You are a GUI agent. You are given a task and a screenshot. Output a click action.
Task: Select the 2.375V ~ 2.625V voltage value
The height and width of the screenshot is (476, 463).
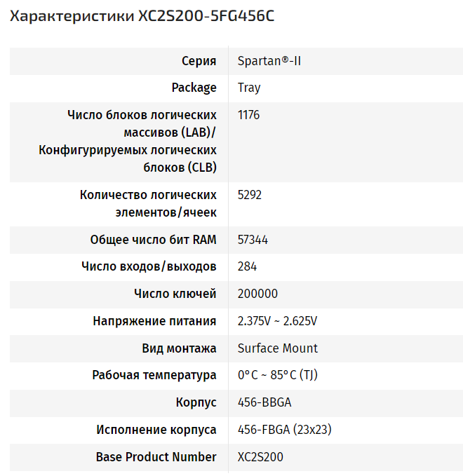point(277,321)
